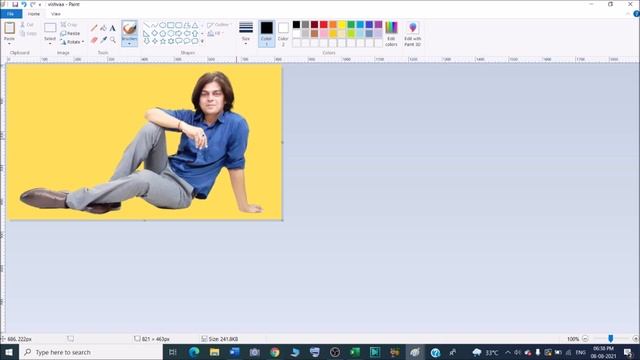Choose the Triangle shape

(195, 25)
